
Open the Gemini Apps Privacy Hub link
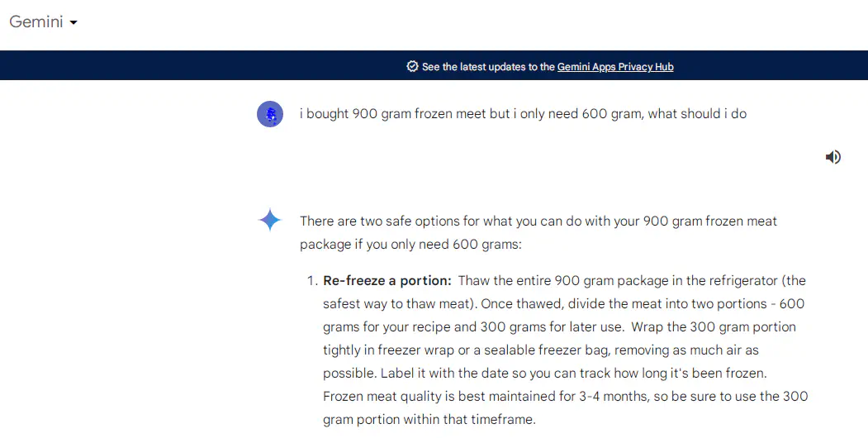(x=615, y=67)
